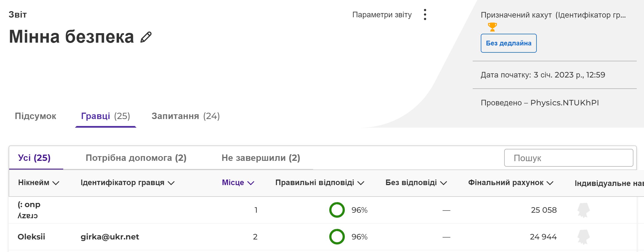
Task: Edit report title with pencil icon
Action: click(146, 37)
